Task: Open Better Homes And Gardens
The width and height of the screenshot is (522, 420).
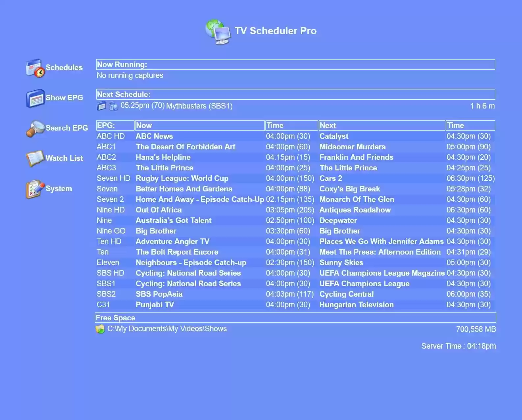Action: 184,189
